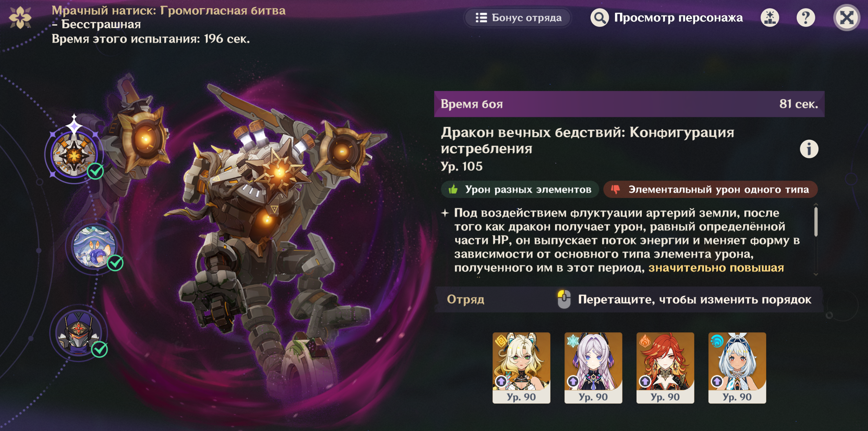Viewport: 868px width, 431px height.
Task: Toggle the checkmark on the sea creature node
Action: pyautogui.click(x=115, y=263)
